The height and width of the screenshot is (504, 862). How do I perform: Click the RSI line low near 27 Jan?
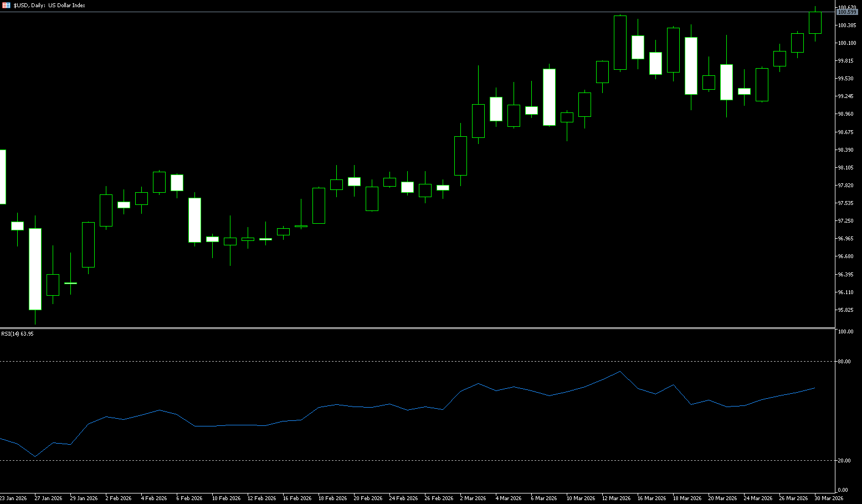(35, 456)
